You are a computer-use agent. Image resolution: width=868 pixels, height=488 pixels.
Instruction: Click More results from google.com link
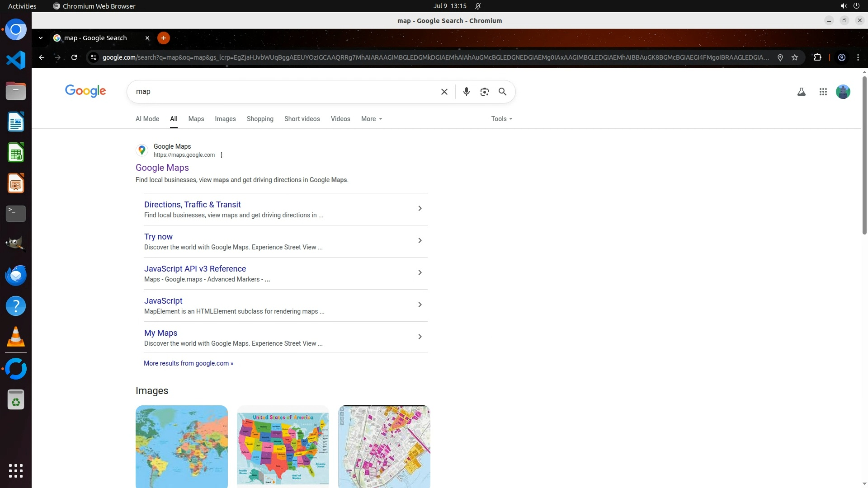[x=189, y=363]
